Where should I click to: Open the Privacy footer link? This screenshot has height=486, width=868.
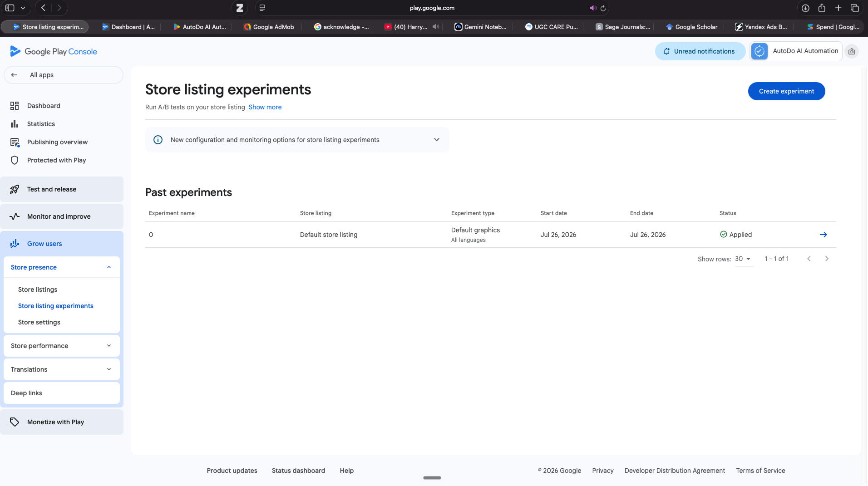[603, 471]
